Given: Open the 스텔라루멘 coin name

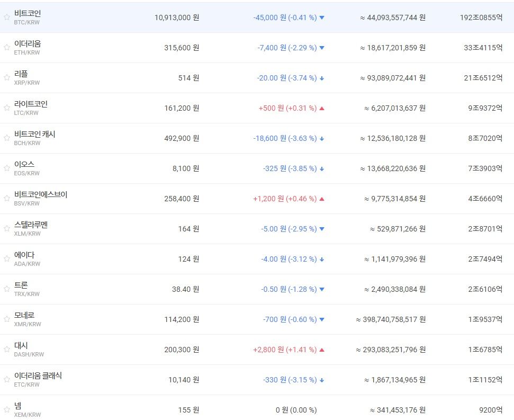Looking at the screenshot, I should pyautogui.click(x=31, y=225).
